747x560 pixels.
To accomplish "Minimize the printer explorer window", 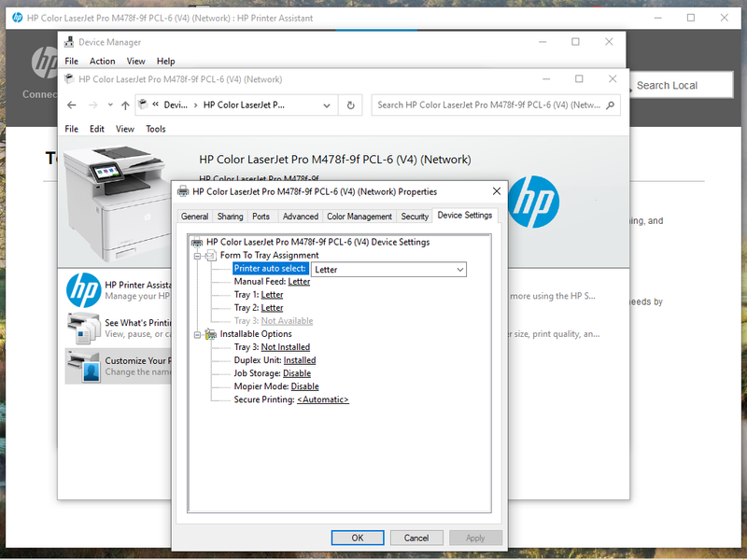I will pyautogui.click(x=546, y=79).
